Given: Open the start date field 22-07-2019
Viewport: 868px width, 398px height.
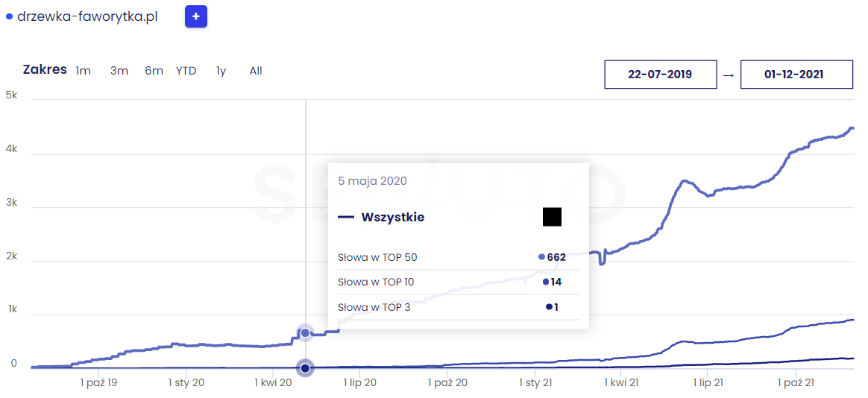Looking at the screenshot, I should (661, 75).
